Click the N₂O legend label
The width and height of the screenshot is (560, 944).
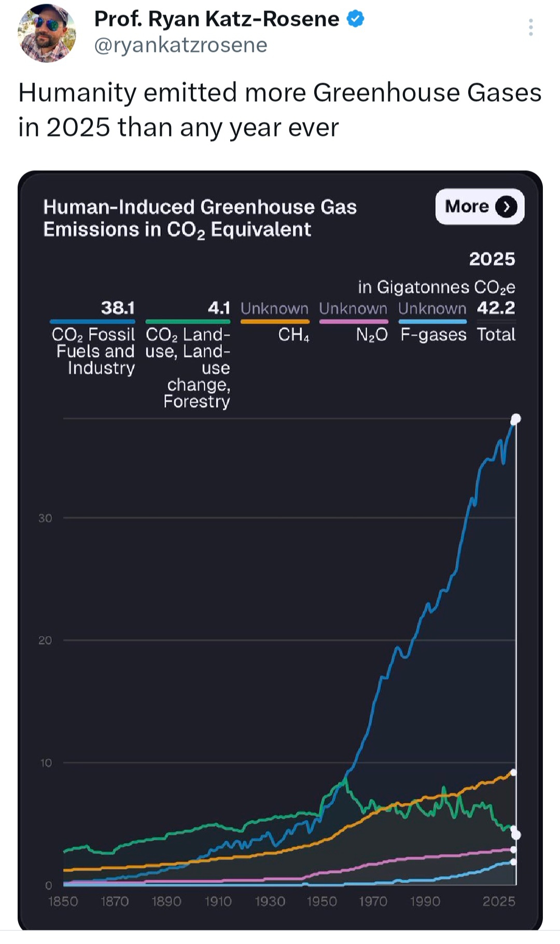(x=371, y=335)
